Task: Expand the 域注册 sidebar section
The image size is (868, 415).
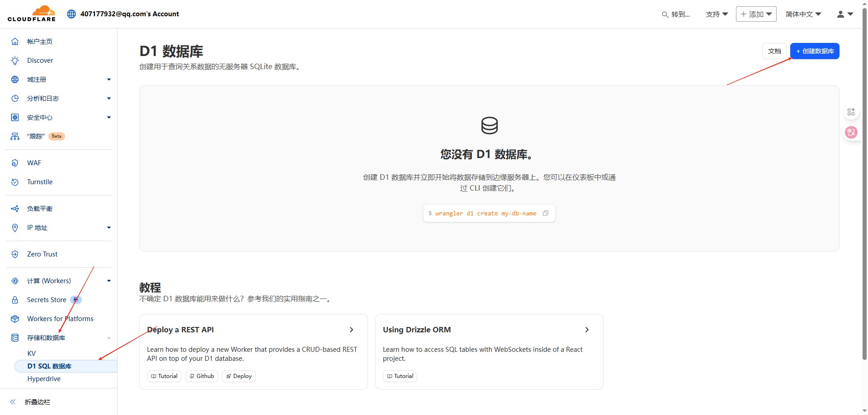Action: click(108, 79)
